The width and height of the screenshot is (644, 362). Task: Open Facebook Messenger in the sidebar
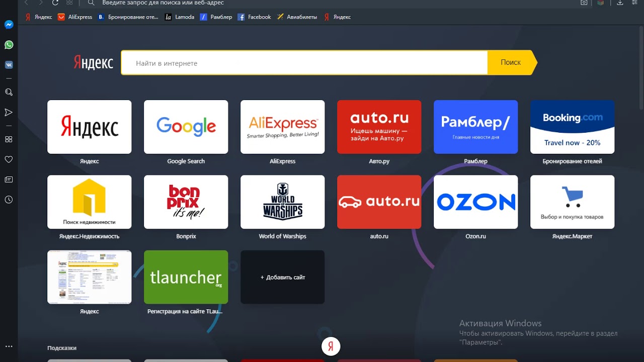pyautogui.click(x=9, y=25)
